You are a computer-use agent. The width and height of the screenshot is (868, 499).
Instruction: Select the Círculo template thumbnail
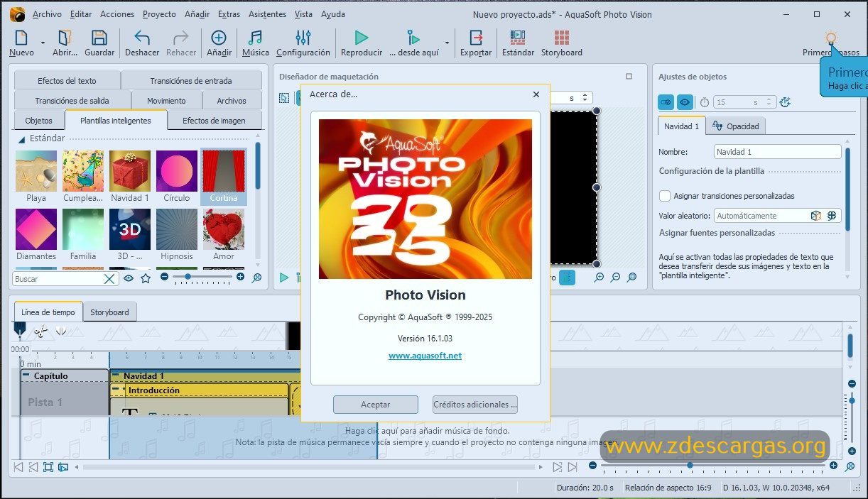[177, 171]
